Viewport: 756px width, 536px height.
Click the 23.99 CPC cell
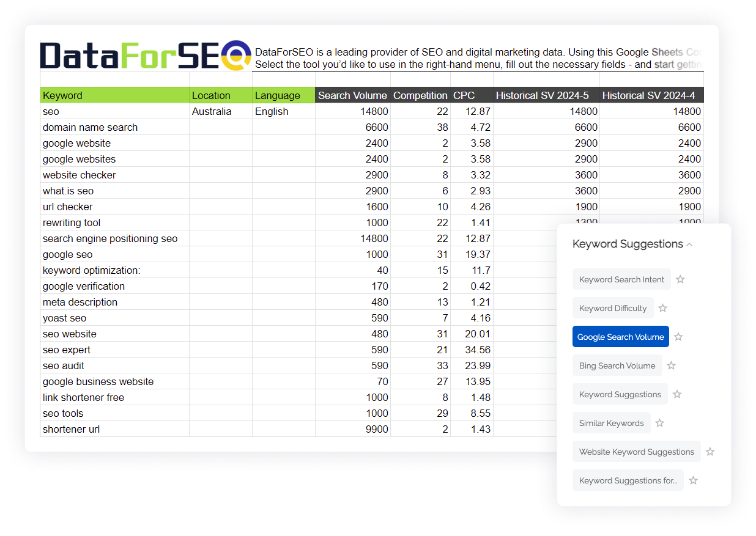472,365
